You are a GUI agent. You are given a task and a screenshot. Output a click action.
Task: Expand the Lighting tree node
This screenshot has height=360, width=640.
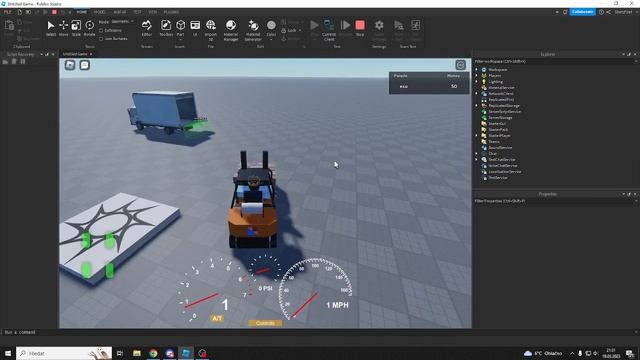476,82
